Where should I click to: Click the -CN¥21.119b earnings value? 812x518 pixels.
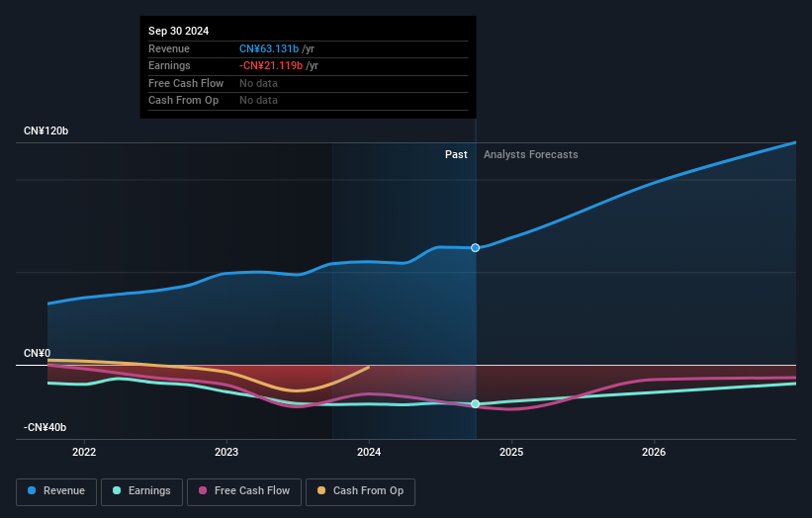(271, 65)
